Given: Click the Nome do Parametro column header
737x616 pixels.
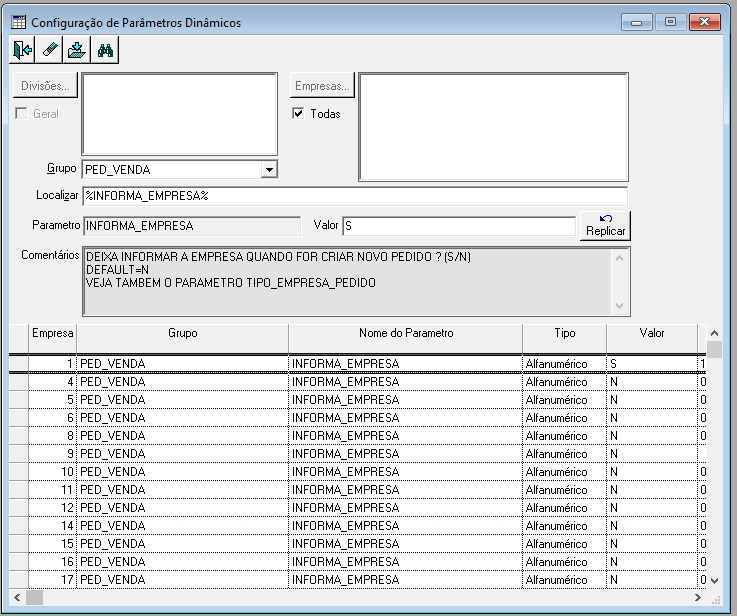Looking at the screenshot, I should (x=406, y=338).
